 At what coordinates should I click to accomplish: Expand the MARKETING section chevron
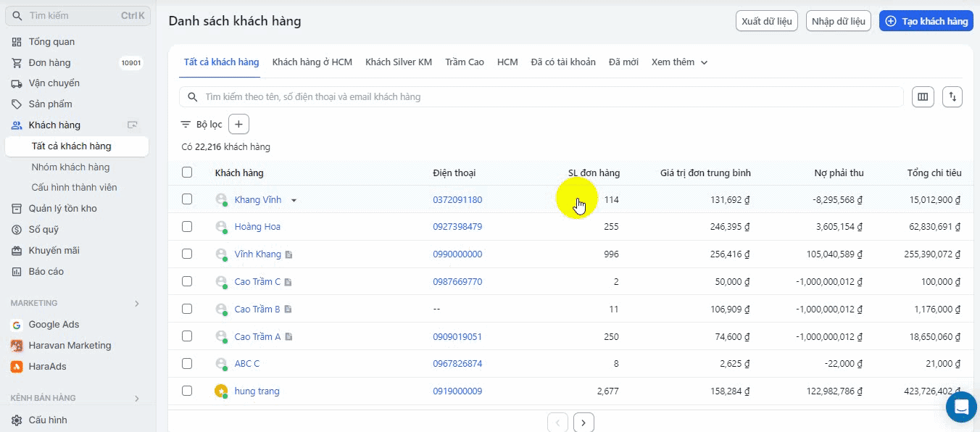click(x=136, y=304)
